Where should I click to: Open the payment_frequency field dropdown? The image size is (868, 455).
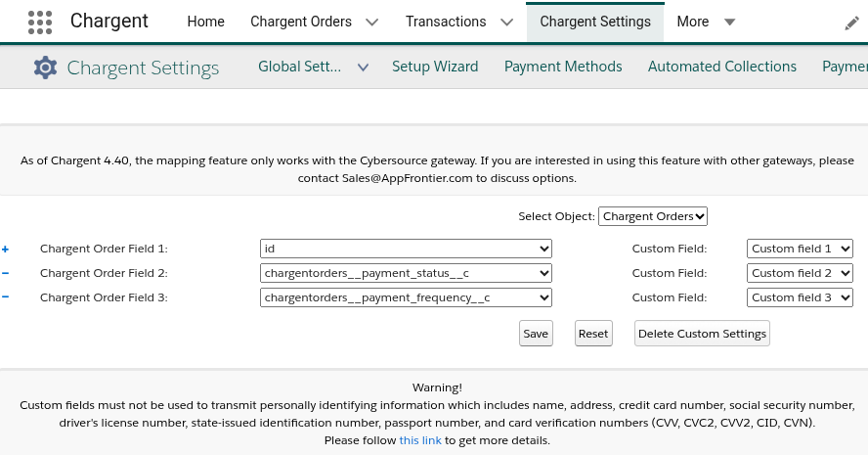(406, 297)
